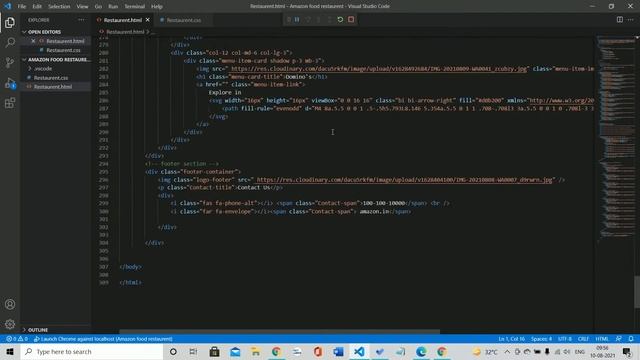Screen dimensions: 640x360
Task: Close Restaurent.html in Open Editors list
Action: pos(33,41)
